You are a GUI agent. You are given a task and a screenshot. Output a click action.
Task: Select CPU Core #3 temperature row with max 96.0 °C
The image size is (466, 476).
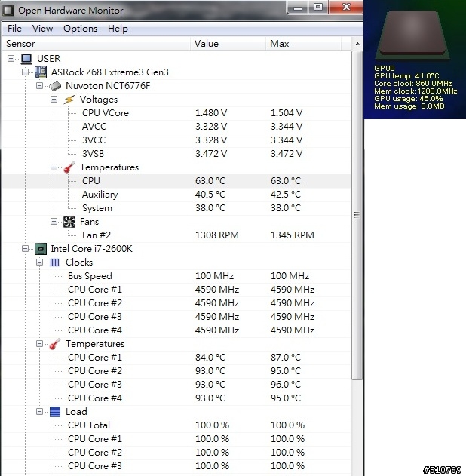click(177, 385)
